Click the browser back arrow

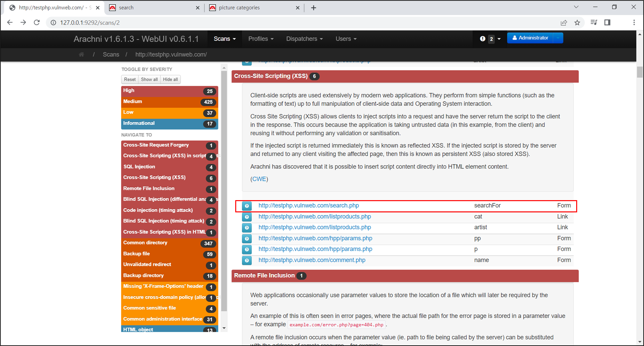[x=10, y=22]
